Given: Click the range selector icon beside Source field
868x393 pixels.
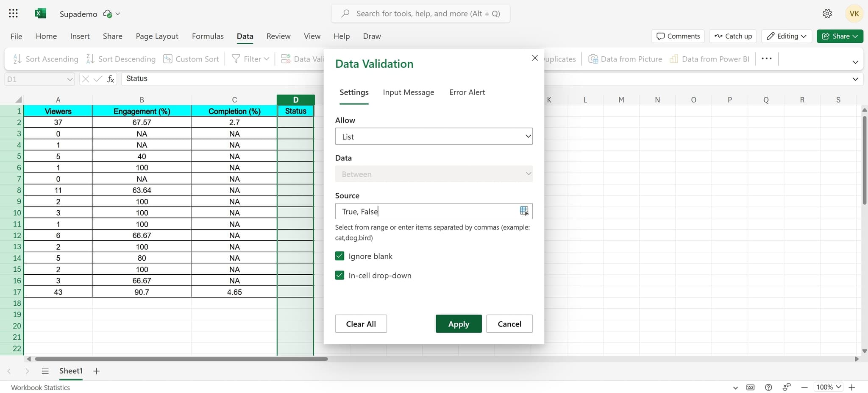Looking at the screenshot, I should click(523, 211).
